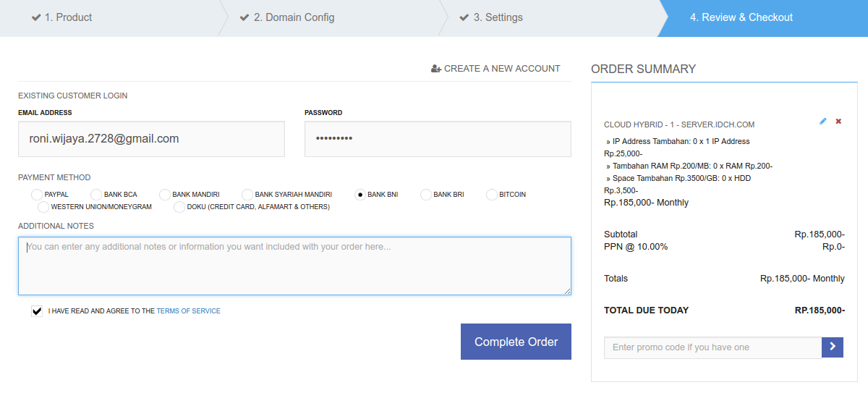This screenshot has height=393, width=868.
Task: Go to step 1. Product
Action: (61, 17)
